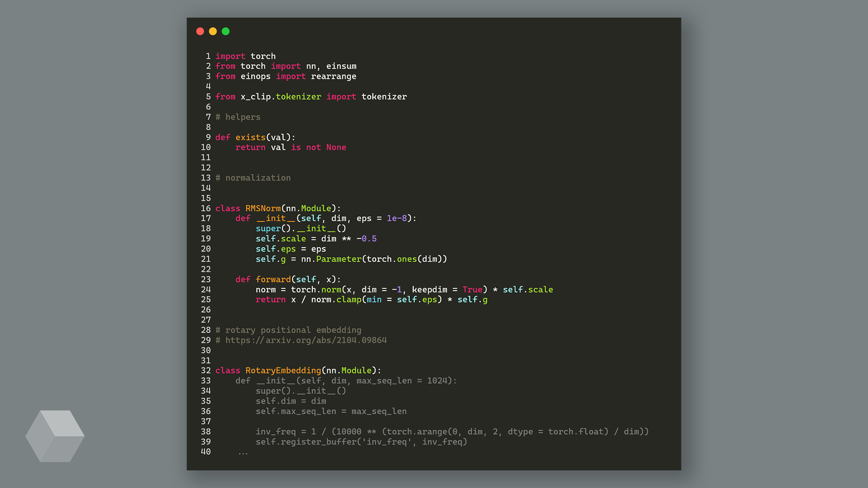Click line number 16 in the gutter

pos(206,208)
